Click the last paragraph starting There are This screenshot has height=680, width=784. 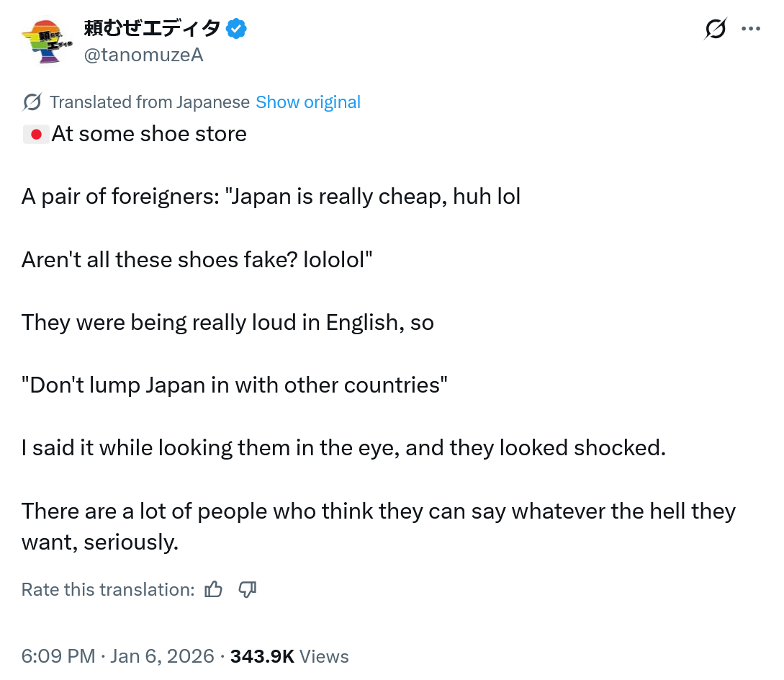coord(379,527)
